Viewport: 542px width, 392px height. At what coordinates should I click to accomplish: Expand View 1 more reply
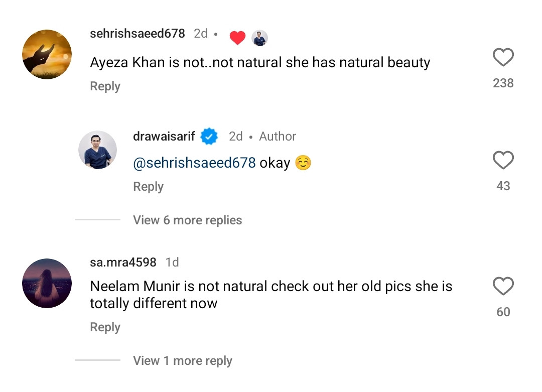tap(182, 361)
